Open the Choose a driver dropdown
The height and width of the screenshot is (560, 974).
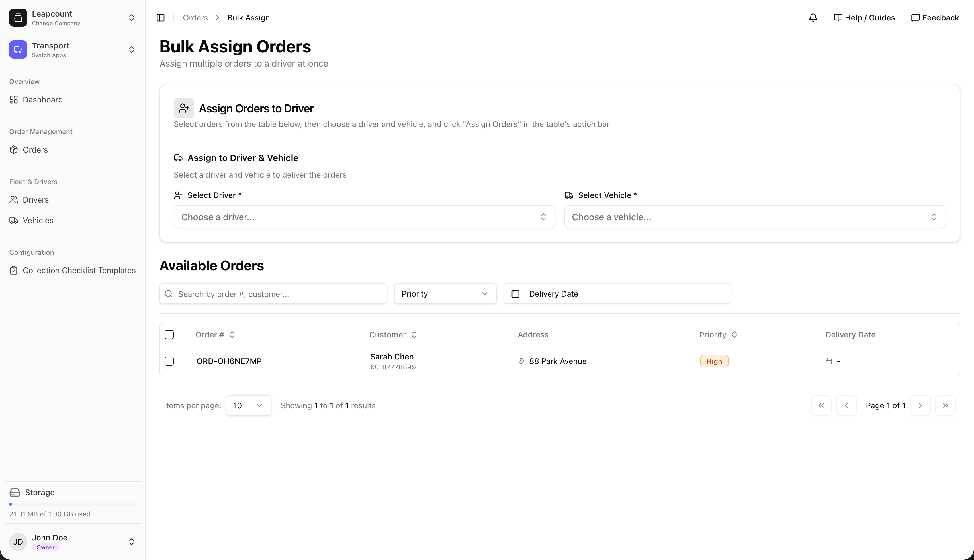click(364, 217)
